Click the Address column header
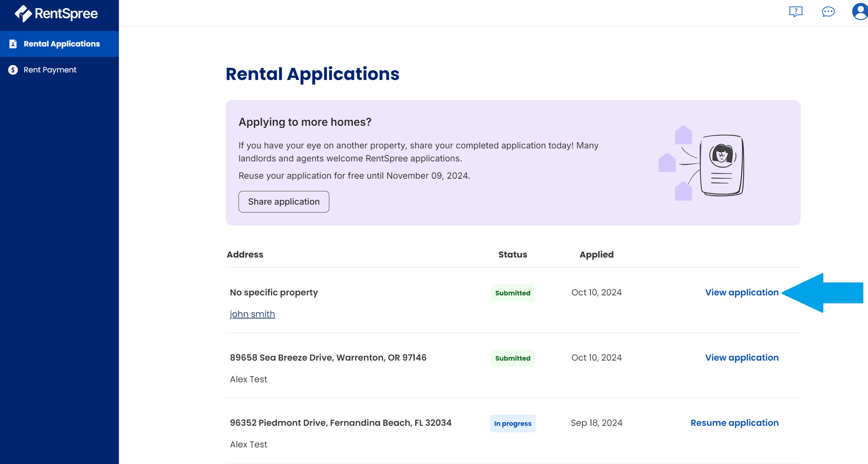 (x=245, y=255)
